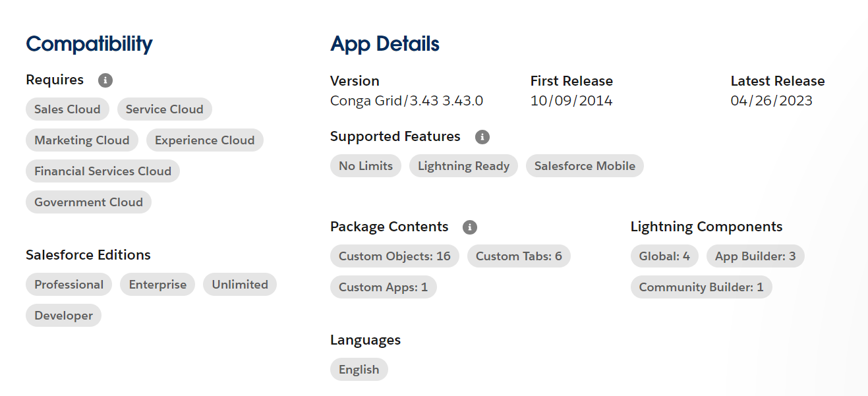
Task: Select the Sales Cloud compatibility tag
Action: [67, 109]
